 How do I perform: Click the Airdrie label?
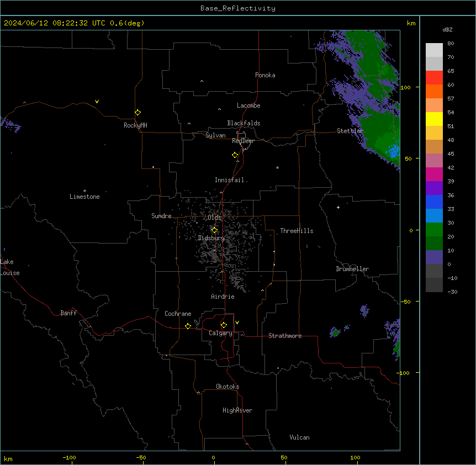click(223, 297)
